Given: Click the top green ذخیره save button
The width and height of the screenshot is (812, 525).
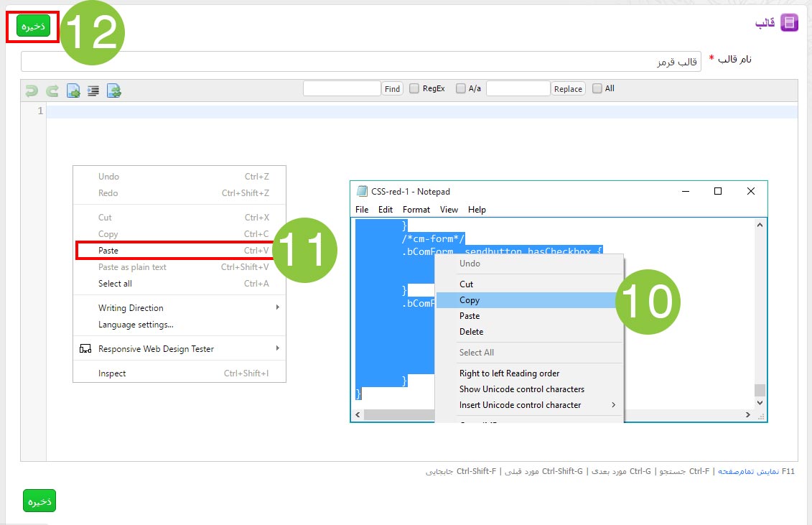Looking at the screenshot, I should (x=33, y=26).
